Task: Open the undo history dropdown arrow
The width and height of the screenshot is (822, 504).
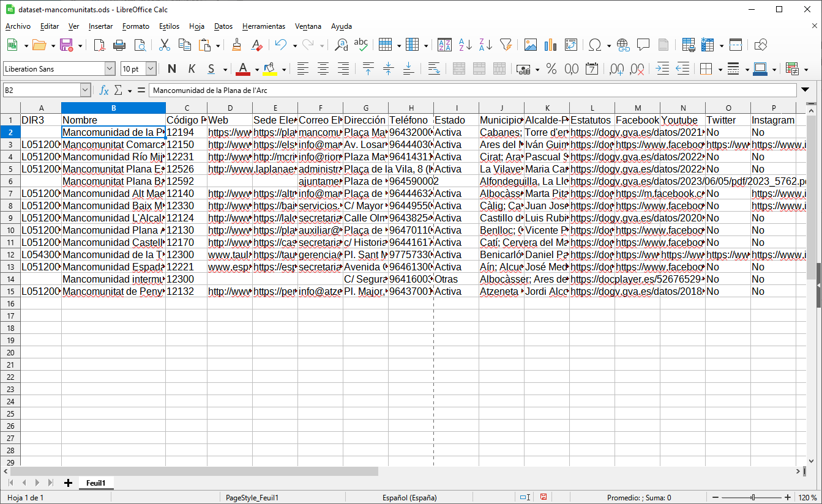Action: click(x=295, y=45)
